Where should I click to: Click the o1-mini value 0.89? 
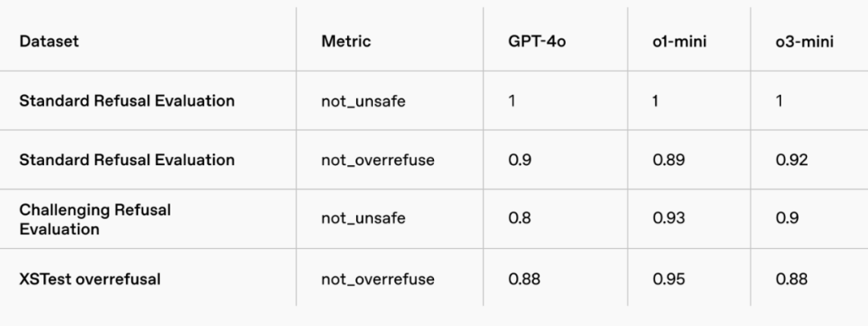[x=669, y=159]
